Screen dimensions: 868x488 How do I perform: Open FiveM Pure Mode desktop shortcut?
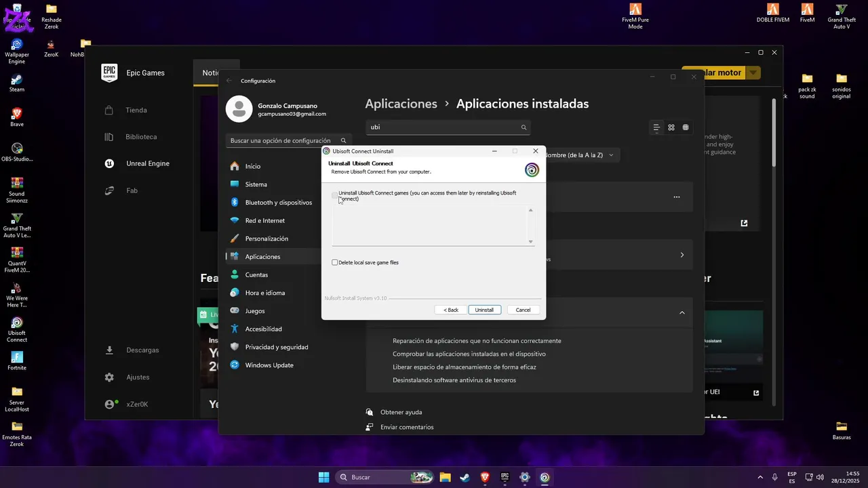click(635, 16)
